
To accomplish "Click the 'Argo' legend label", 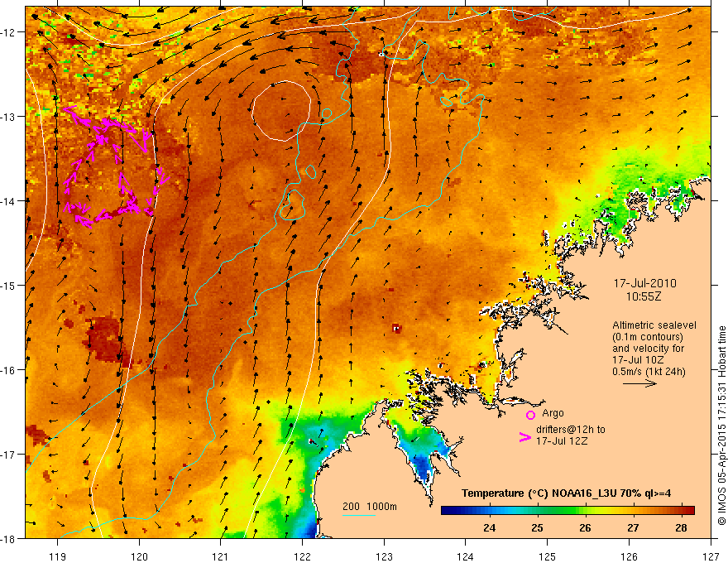I will tap(553, 413).
